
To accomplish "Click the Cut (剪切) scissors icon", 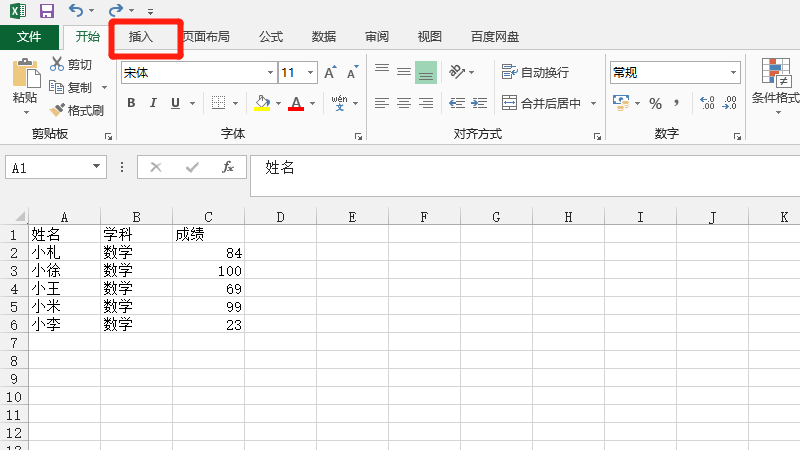I will coord(57,65).
